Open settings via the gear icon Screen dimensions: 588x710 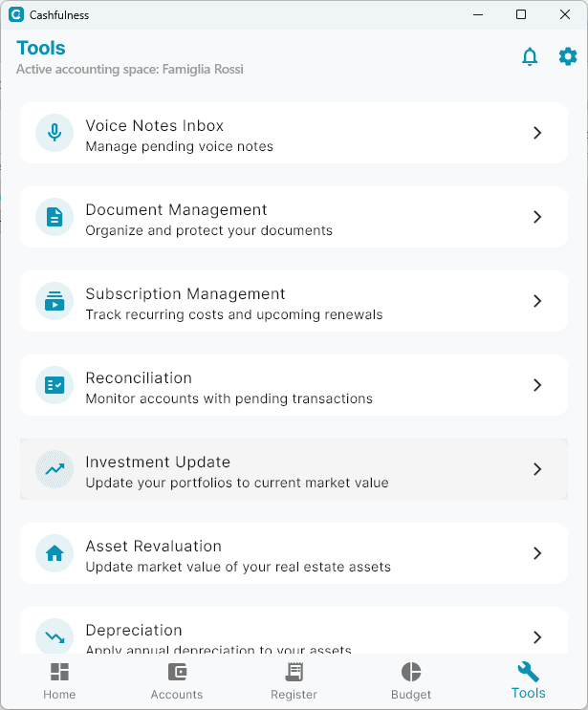[x=568, y=57]
